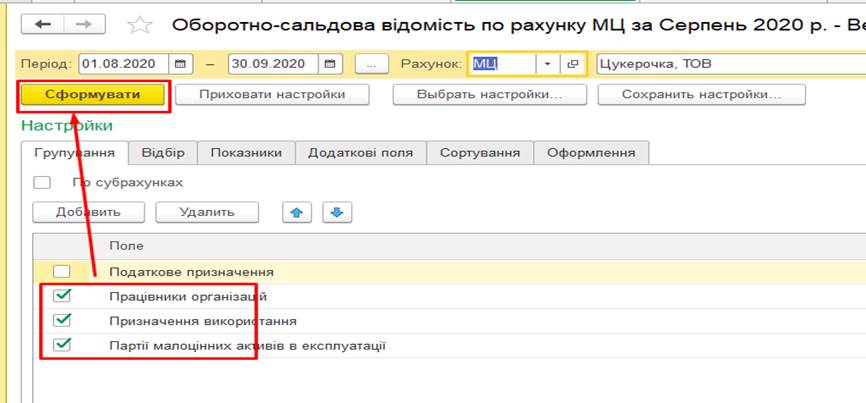Viewport: 866px width, 403px height.
Task: Click the back navigation arrow
Action: point(47,23)
